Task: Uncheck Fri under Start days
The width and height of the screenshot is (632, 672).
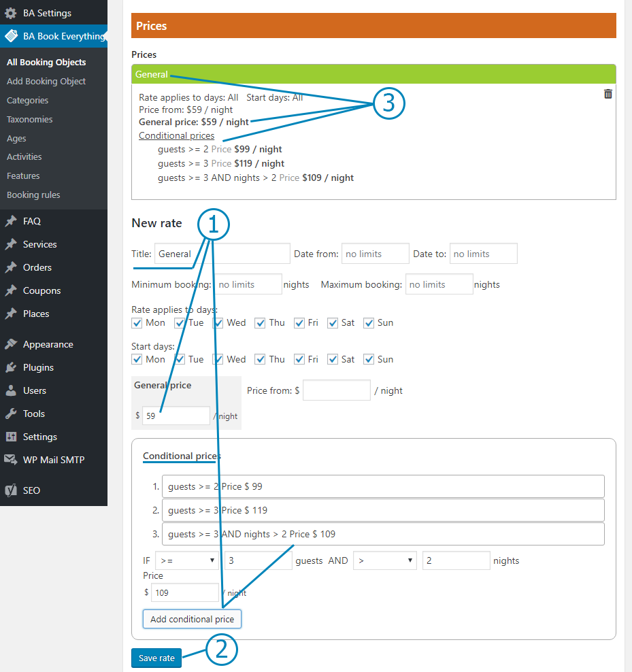Action: [299, 360]
